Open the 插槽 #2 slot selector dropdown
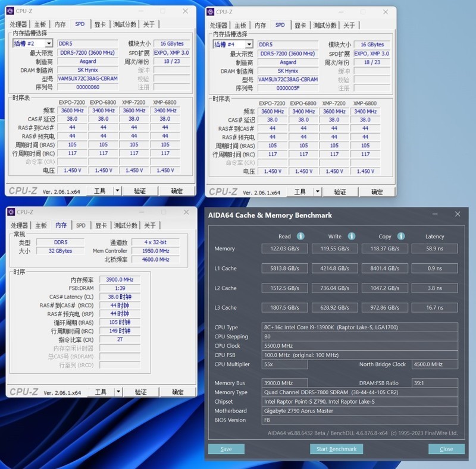476x469 pixels. point(49,43)
